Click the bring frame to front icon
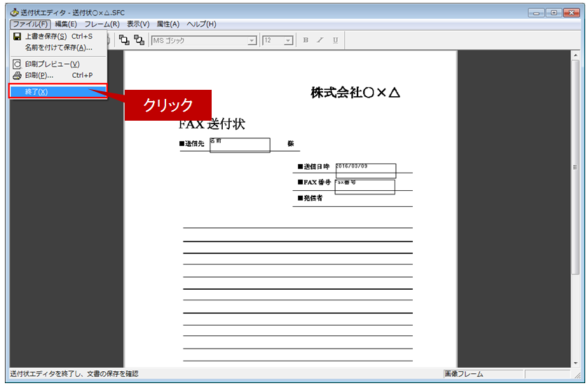The image size is (588, 388). click(x=124, y=40)
